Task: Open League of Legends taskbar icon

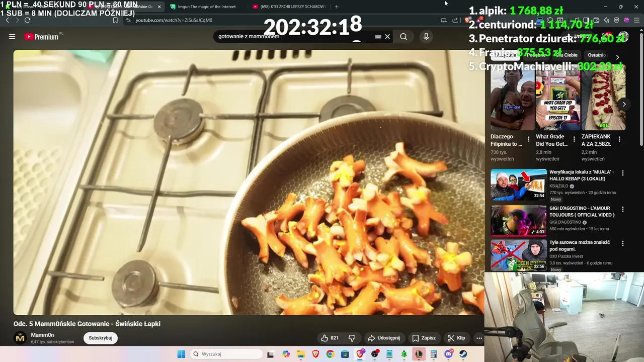Action: coord(419,354)
